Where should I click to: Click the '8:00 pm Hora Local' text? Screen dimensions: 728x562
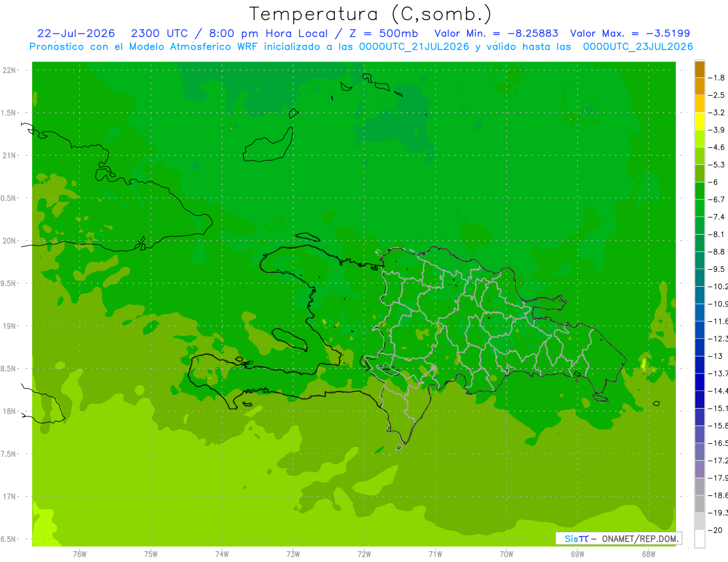pyautogui.click(x=270, y=33)
